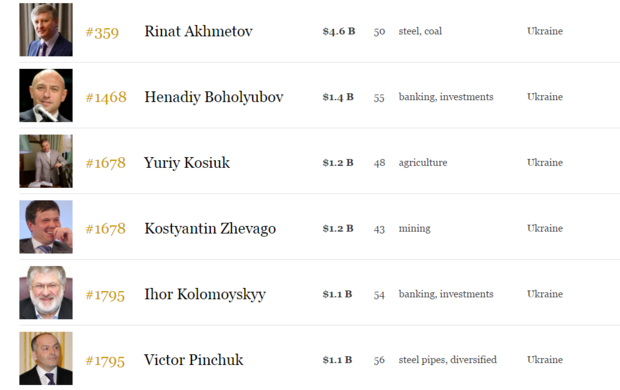
Task: Click rank number #1468
Action: point(106,97)
